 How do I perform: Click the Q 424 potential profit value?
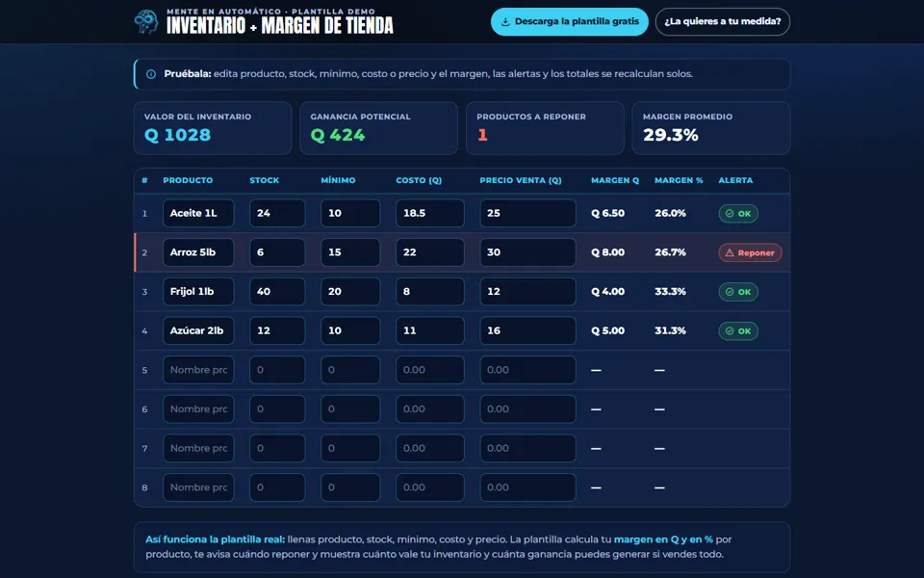coord(338,135)
